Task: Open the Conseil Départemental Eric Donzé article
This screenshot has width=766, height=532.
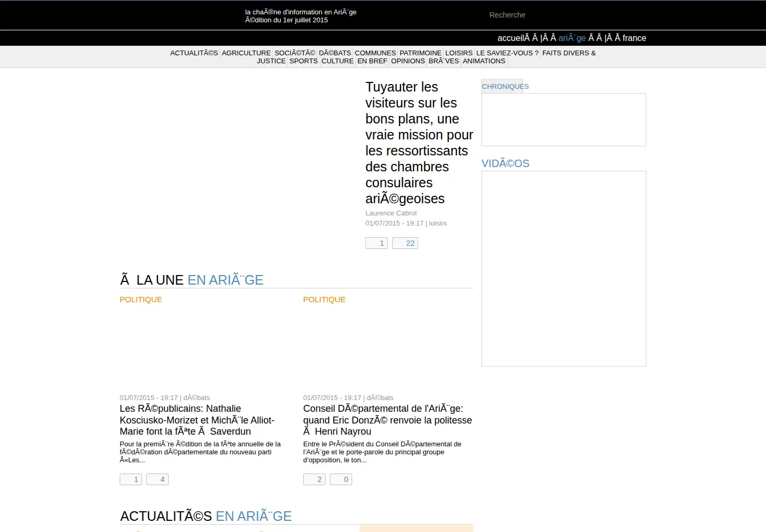Action: click(387, 420)
